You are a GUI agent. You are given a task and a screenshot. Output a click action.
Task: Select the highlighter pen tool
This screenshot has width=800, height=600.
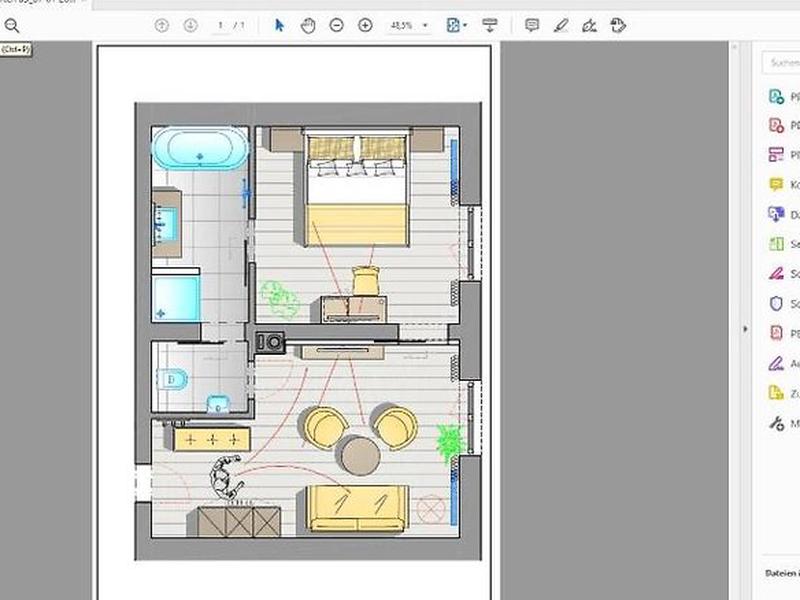pos(561,25)
